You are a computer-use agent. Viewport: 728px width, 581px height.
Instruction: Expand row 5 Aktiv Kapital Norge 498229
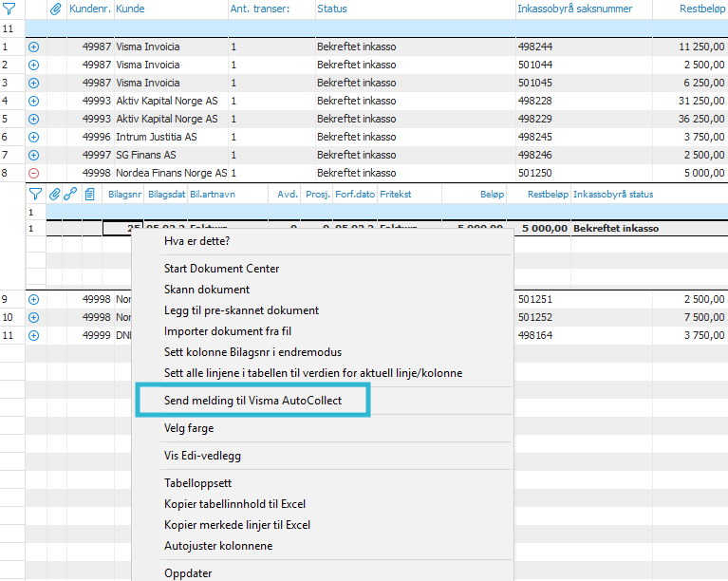click(33, 119)
